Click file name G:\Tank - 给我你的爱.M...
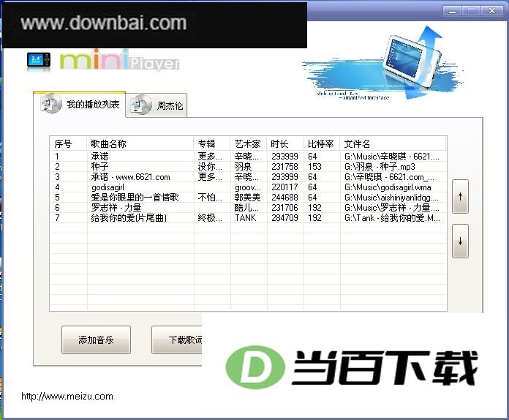Screen dimensions: 509x420 point(392,217)
